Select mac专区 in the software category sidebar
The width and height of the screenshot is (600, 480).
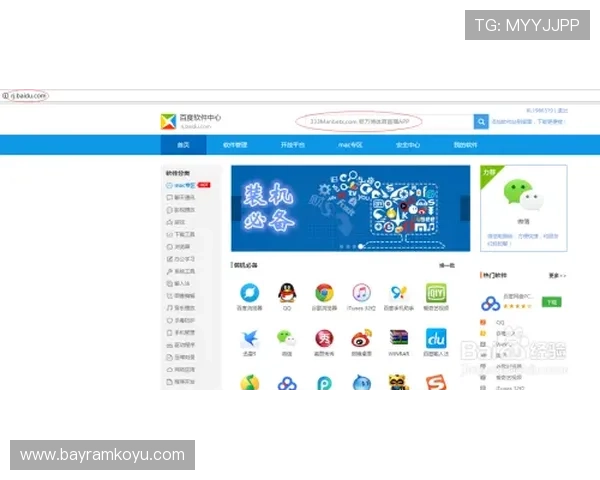pos(184,185)
